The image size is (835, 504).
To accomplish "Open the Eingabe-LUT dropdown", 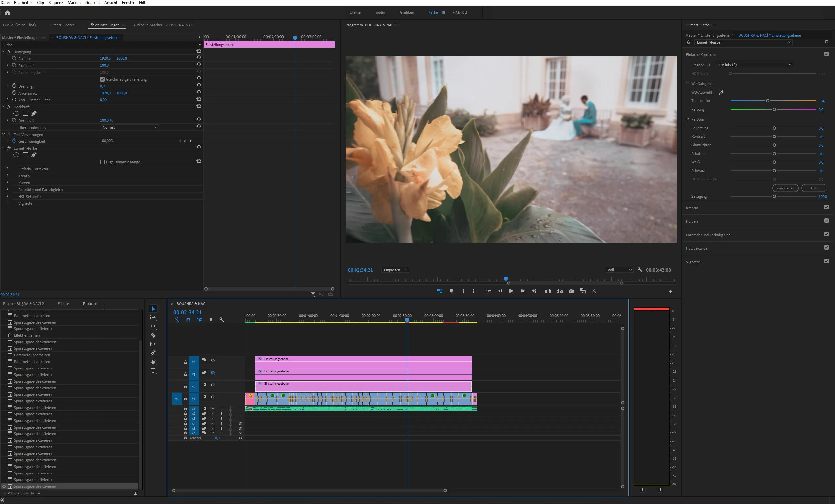I will click(x=754, y=65).
